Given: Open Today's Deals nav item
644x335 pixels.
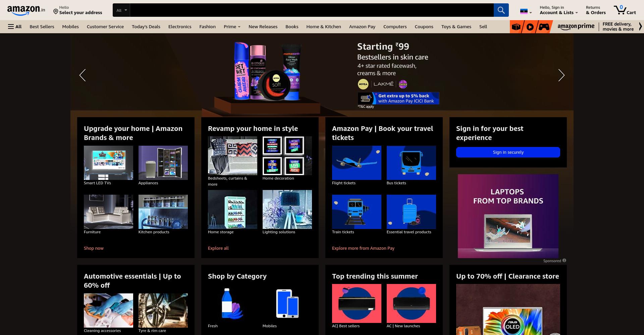Looking at the screenshot, I should pyautogui.click(x=146, y=27).
